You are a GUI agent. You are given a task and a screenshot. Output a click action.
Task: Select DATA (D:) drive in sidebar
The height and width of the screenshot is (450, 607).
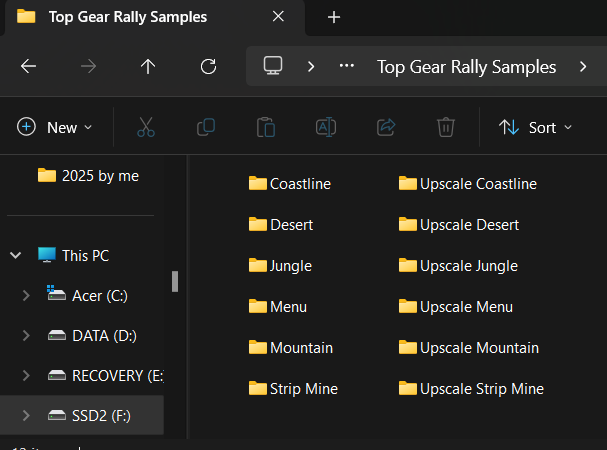[x=92, y=336]
